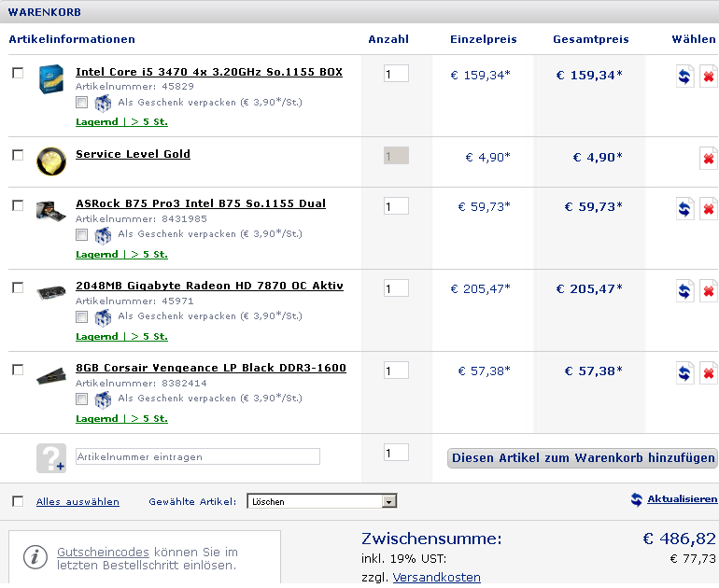Refresh icon for Corsair Vengeance row
Image resolution: width=719 pixels, height=588 pixels.
[684, 373]
